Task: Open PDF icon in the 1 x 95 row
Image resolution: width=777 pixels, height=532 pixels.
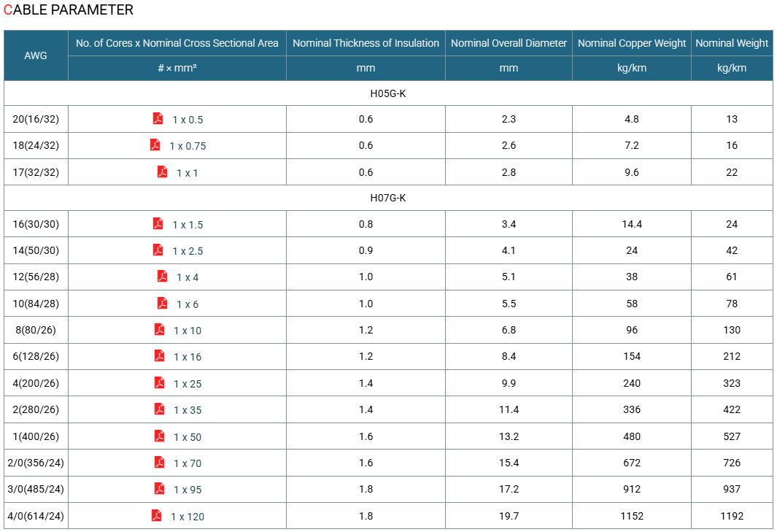Action: click(159, 488)
